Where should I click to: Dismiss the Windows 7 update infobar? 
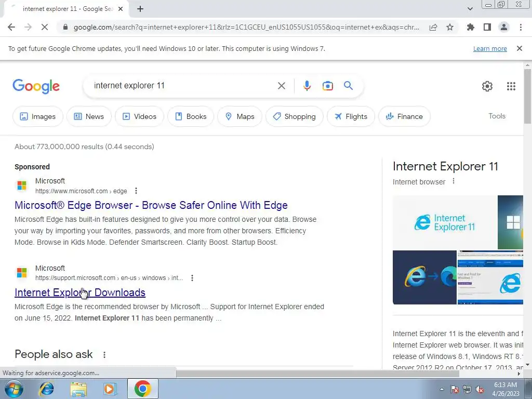[x=520, y=48]
